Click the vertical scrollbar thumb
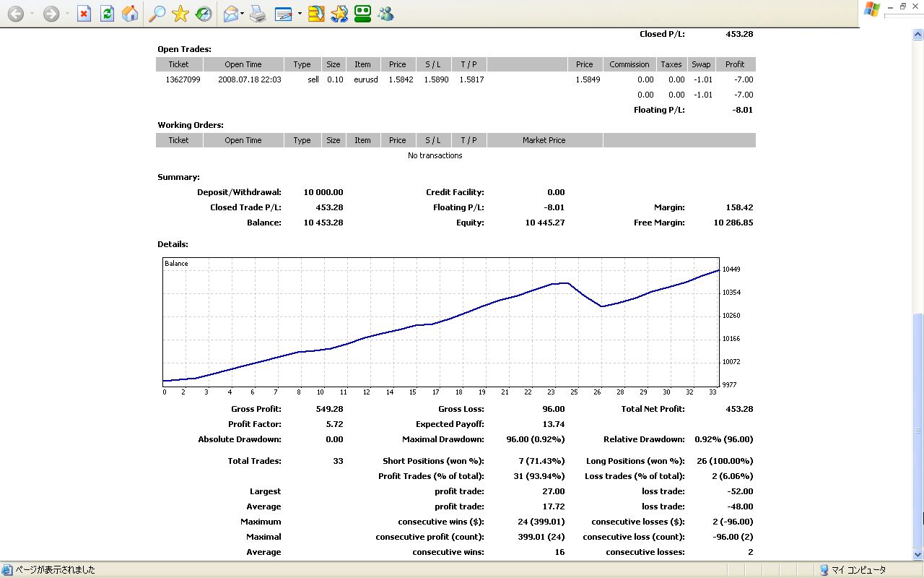This screenshot has height=578, width=924. tap(918, 430)
